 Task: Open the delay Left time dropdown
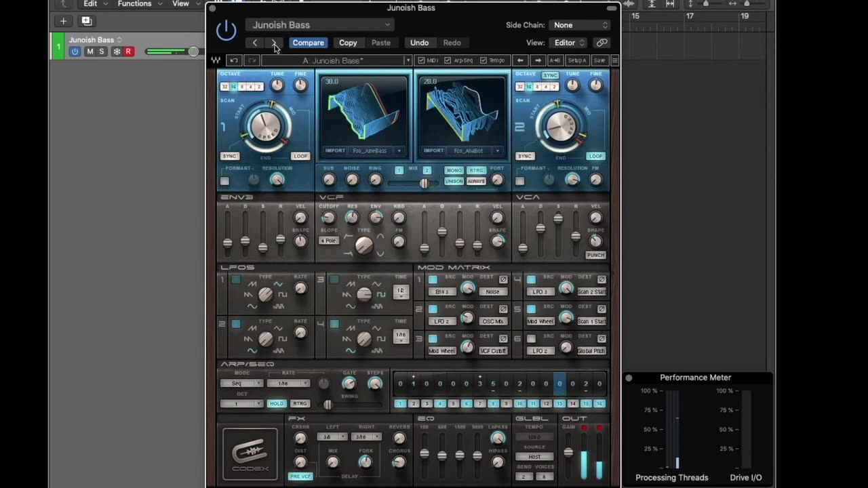coord(332,437)
